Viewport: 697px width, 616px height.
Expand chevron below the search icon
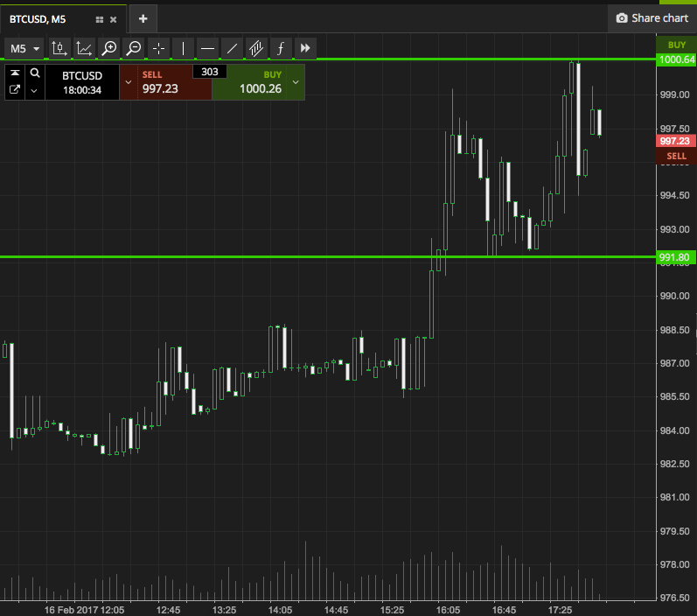[x=34, y=91]
